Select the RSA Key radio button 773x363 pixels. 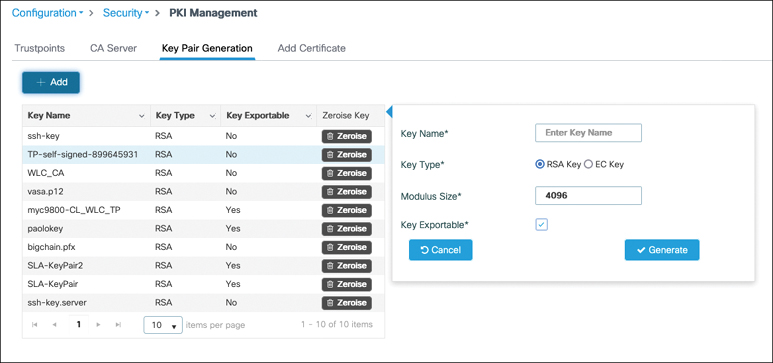539,165
